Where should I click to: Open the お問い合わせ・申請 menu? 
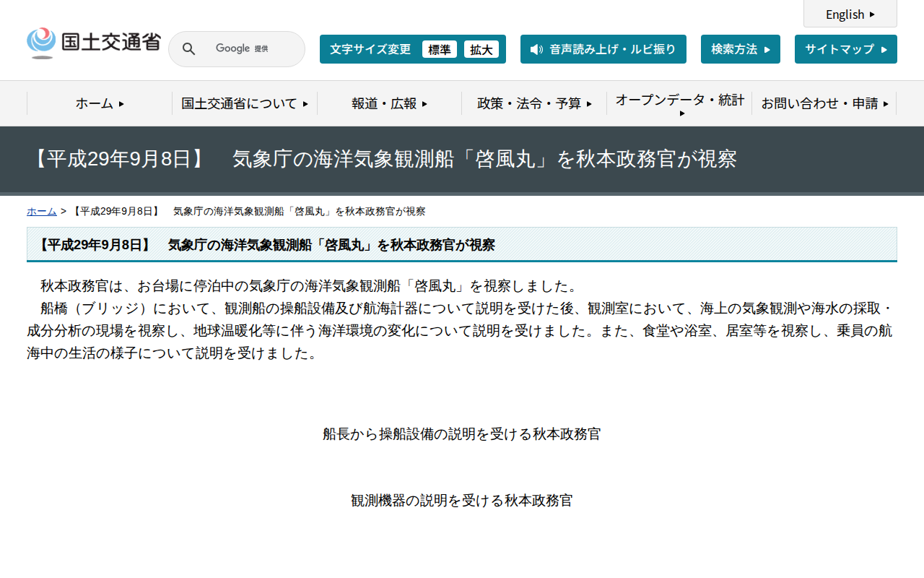[x=825, y=103]
